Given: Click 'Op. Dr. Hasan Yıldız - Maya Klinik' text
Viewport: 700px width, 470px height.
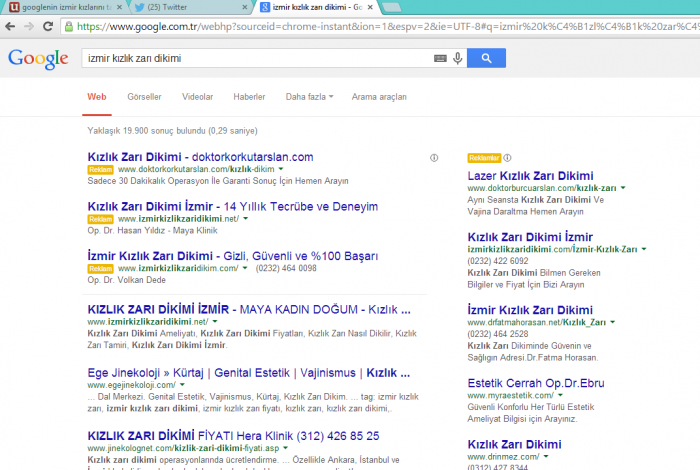Looking at the screenshot, I should pos(152,231).
